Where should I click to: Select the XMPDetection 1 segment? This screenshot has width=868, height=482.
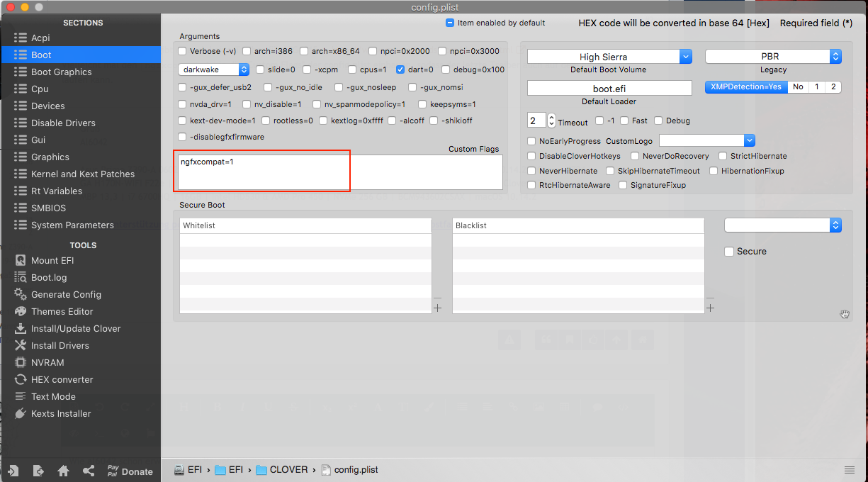[x=816, y=86]
